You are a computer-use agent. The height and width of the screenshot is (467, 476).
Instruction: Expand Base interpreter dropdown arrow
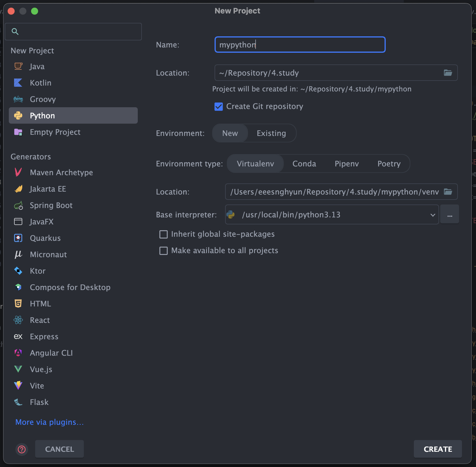pos(433,215)
